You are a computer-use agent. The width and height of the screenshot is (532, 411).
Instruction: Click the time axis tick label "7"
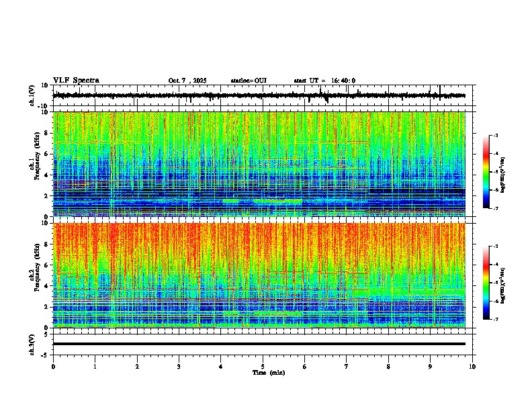pyautogui.click(x=347, y=367)
